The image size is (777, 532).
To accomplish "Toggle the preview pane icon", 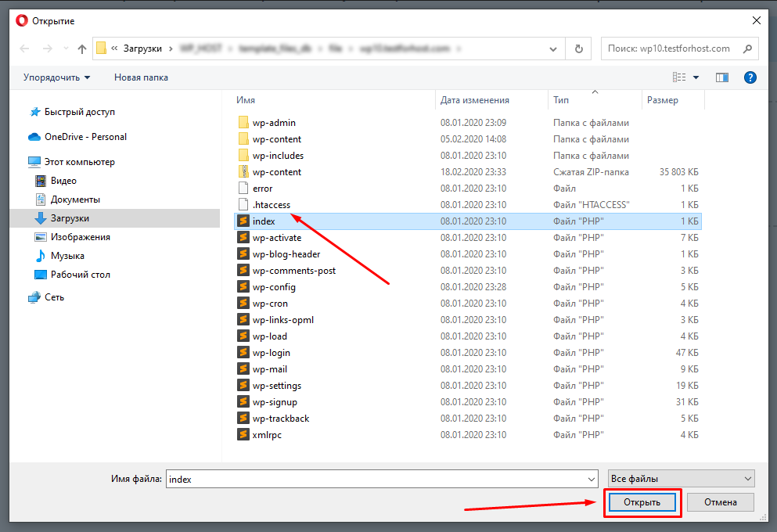I will click(721, 77).
